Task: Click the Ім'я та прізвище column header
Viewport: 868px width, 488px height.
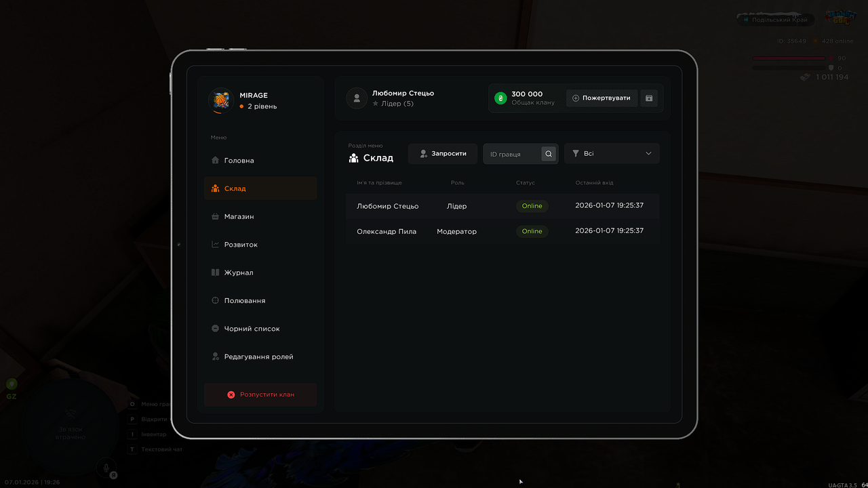Action: pos(380,183)
